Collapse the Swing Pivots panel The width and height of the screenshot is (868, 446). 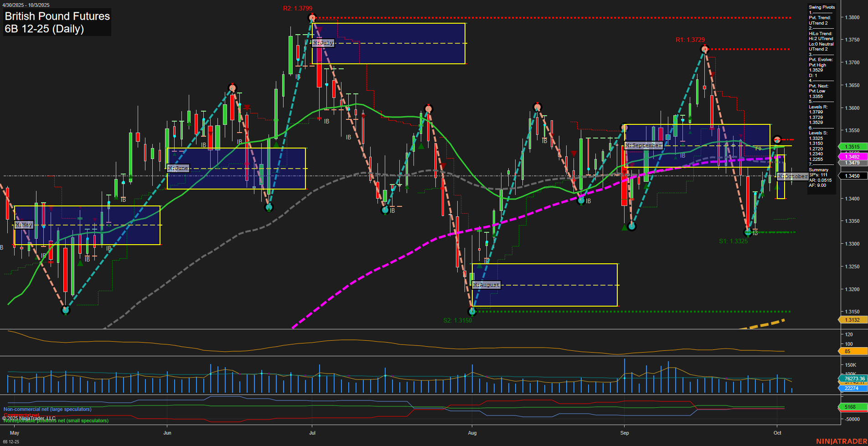821,7
